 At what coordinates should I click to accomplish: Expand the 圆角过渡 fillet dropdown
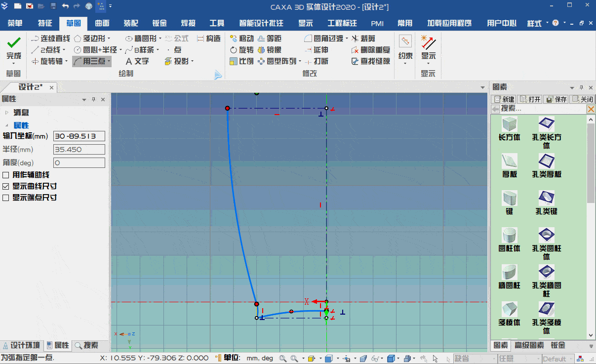tap(347, 38)
